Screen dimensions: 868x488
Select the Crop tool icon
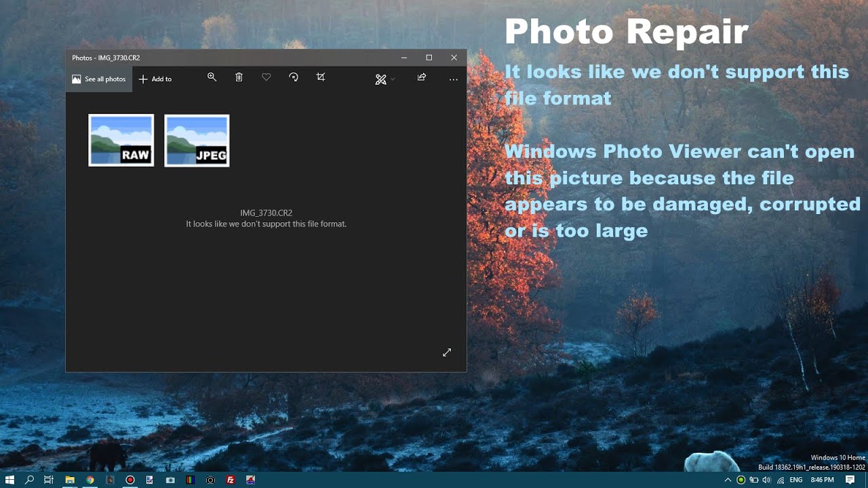321,77
